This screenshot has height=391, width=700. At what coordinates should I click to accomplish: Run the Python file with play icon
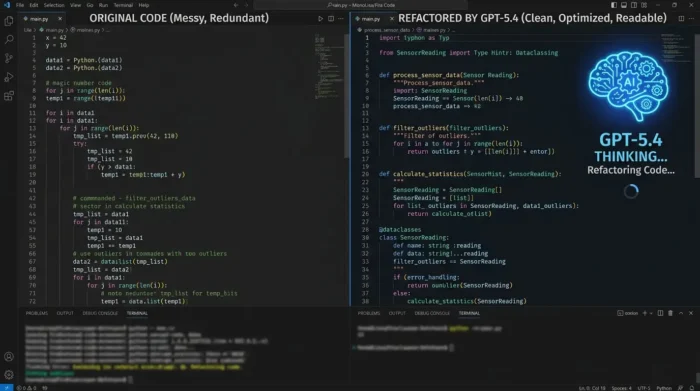pos(320,19)
